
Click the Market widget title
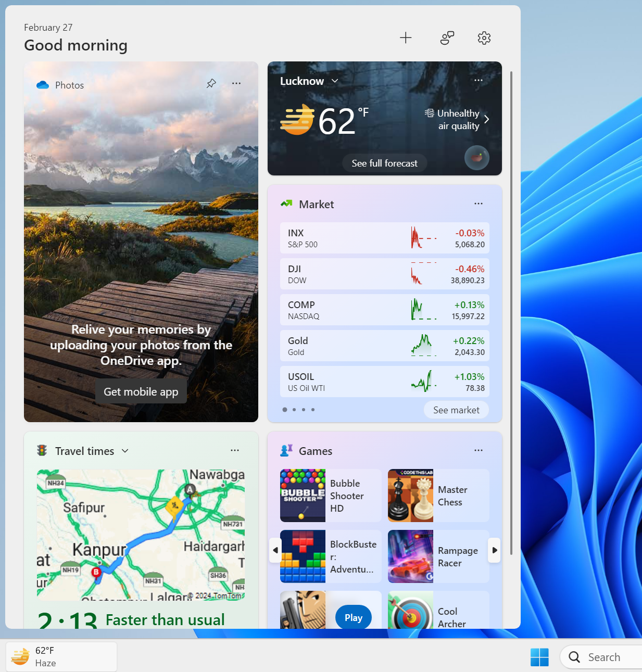click(x=317, y=204)
